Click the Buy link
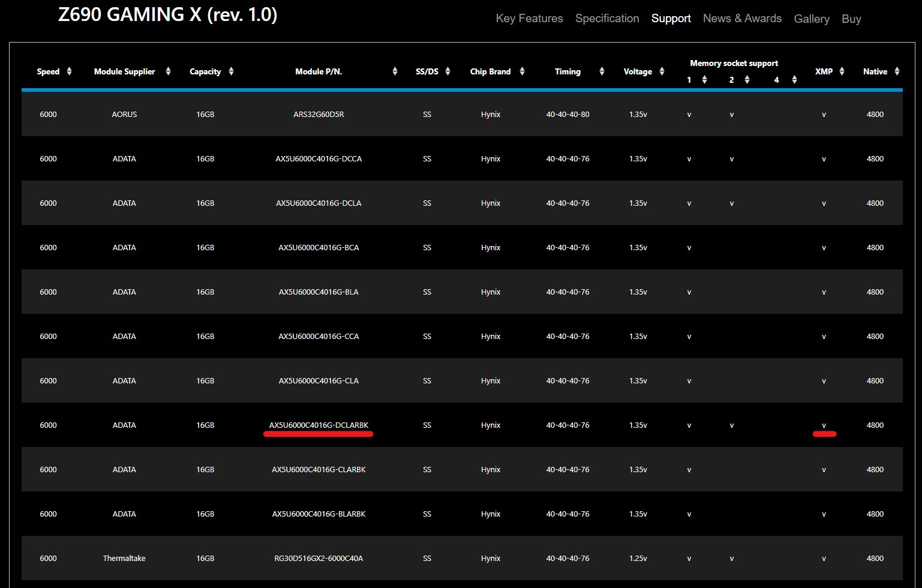This screenshot has height=588, width=922. 851,19
